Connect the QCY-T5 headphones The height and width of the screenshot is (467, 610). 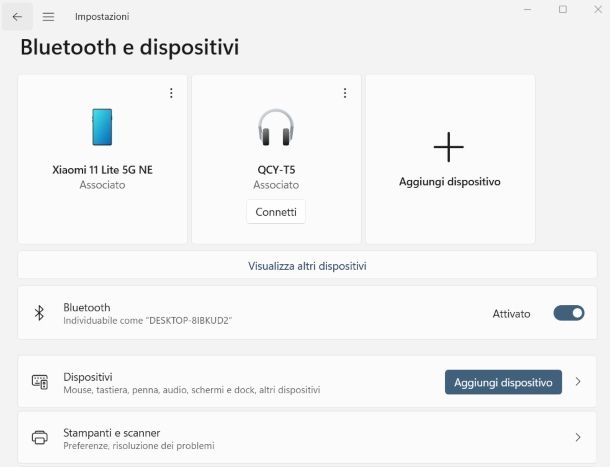click(276, 212)
